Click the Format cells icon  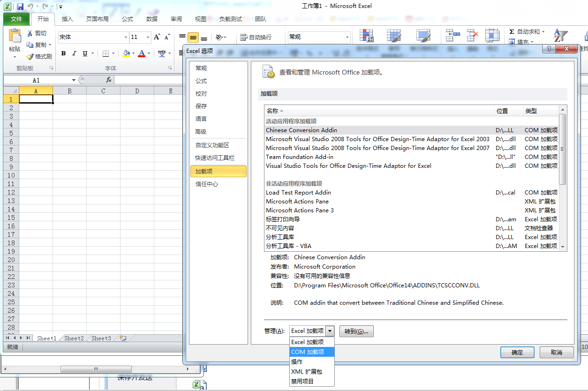(492, 35)
